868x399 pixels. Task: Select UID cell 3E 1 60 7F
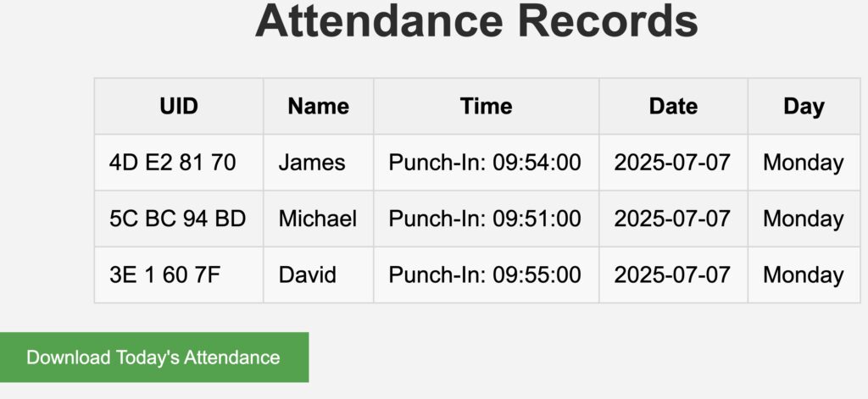point(165,274)
